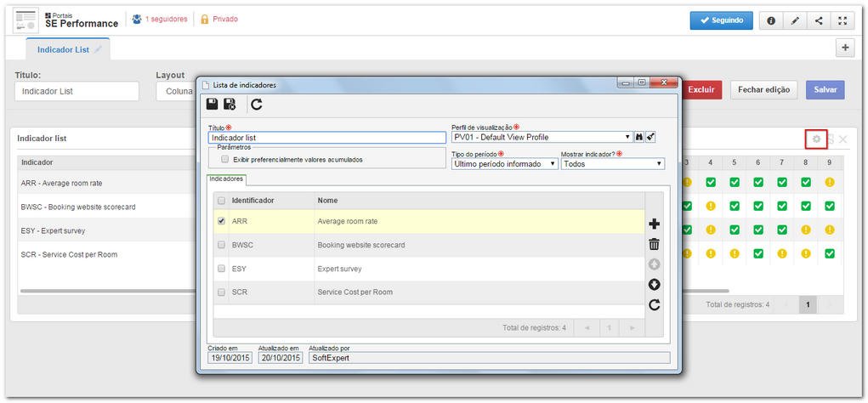
Task: Open the 1 seguidores link
Action: click(166, 20)
